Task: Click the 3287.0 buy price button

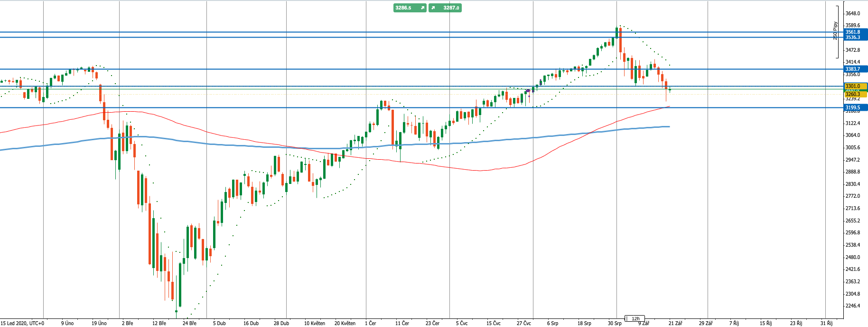Action: coord(445,8)
